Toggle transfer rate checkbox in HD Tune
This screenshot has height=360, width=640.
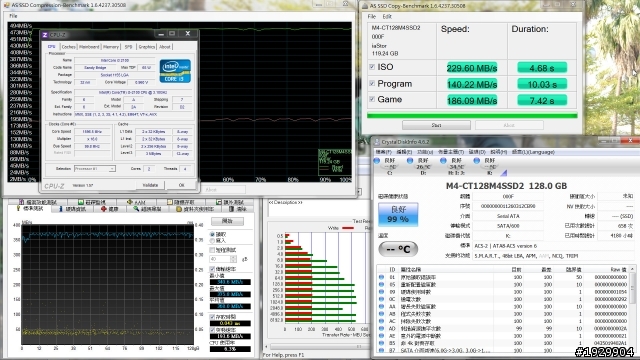(x=212, y=269)
